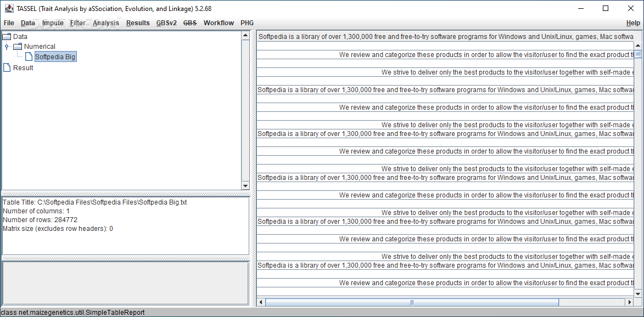The width and height of the screenshot is (644, 317).
Task: Click table vertical scrollbar thumb
Action: (x=638, y=54)
